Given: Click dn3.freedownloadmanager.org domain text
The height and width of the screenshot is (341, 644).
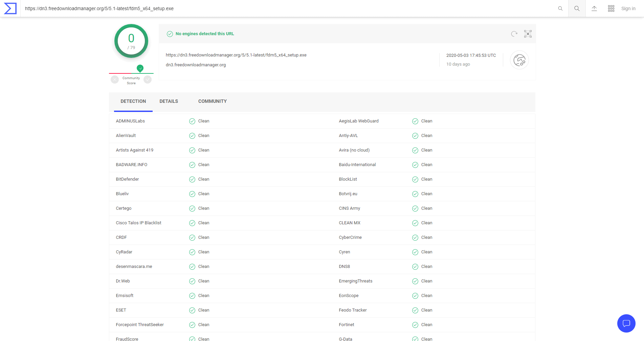Looking at the screenshot, I should (196, 65).
